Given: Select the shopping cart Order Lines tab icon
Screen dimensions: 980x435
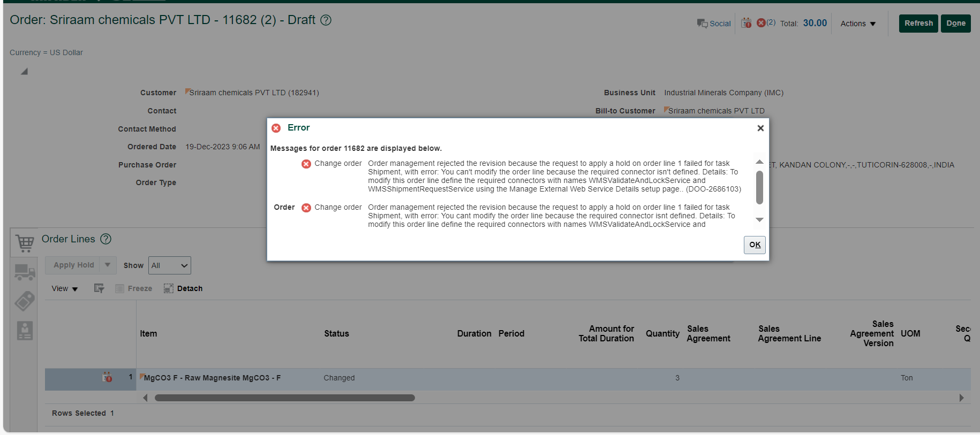Looking at the screenshot, I should click(x=25, y=243).
